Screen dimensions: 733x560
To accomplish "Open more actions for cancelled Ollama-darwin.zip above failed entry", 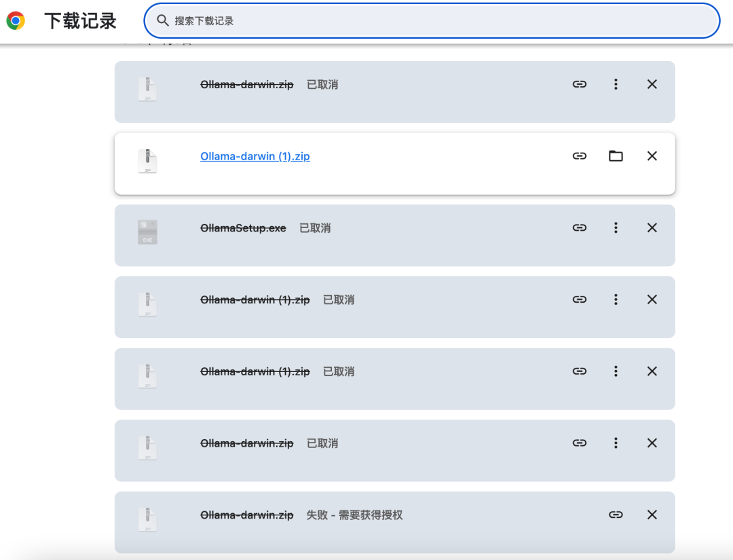I will pyautogui.click(x=616, y=443).
